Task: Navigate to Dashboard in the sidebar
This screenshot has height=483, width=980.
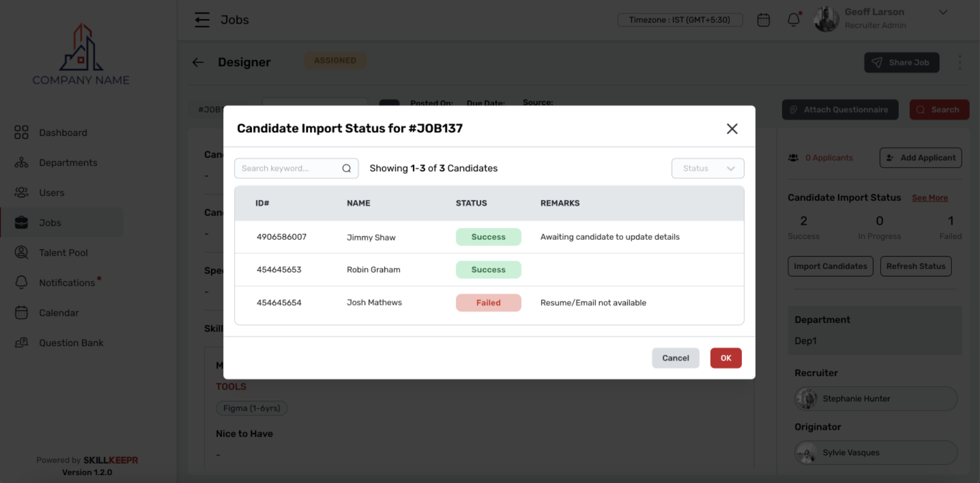Action: (63, 133)
